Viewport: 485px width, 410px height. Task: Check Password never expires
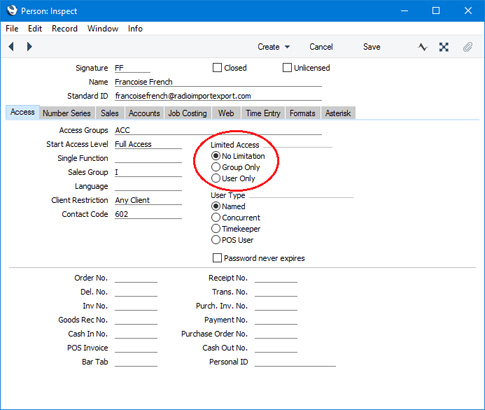(x=217, y=258)
